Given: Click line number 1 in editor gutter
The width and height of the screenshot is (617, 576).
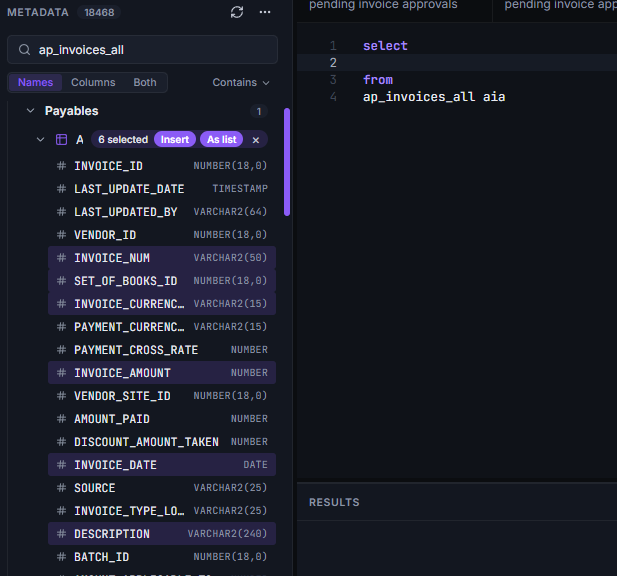Looking at the screenshot, I should 333,46.
